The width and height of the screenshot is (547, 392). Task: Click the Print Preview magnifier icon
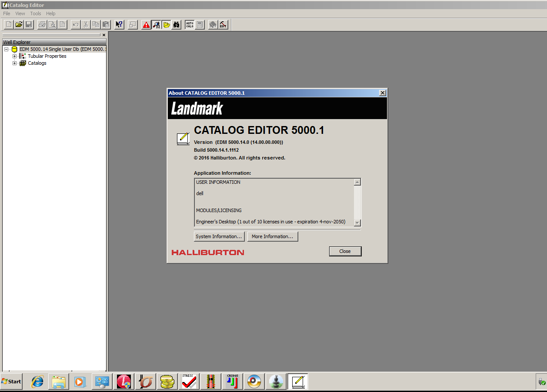pyautogui.click(x=52, y=25)
